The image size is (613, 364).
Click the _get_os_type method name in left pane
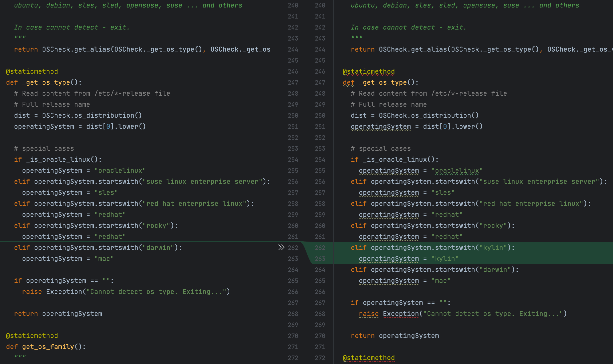[x=46, y=82]
